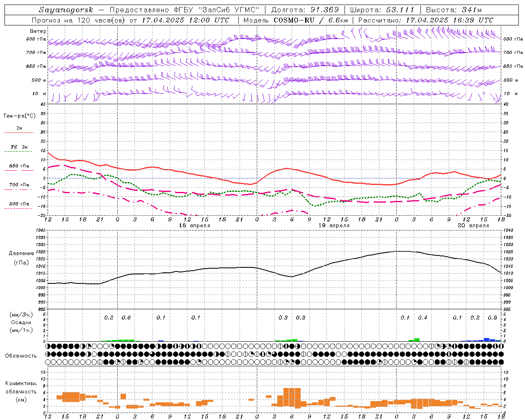Image resolution: width=525 pixels, height=420 pixels.
Task: Click the 18 апреля date label
Action: [x=194, y=226]
